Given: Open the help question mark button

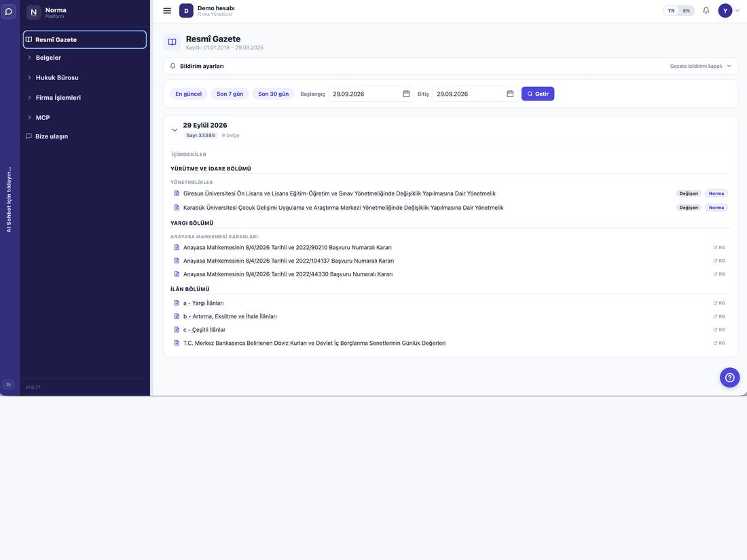Looking at the screenshot, I should 729,377.
